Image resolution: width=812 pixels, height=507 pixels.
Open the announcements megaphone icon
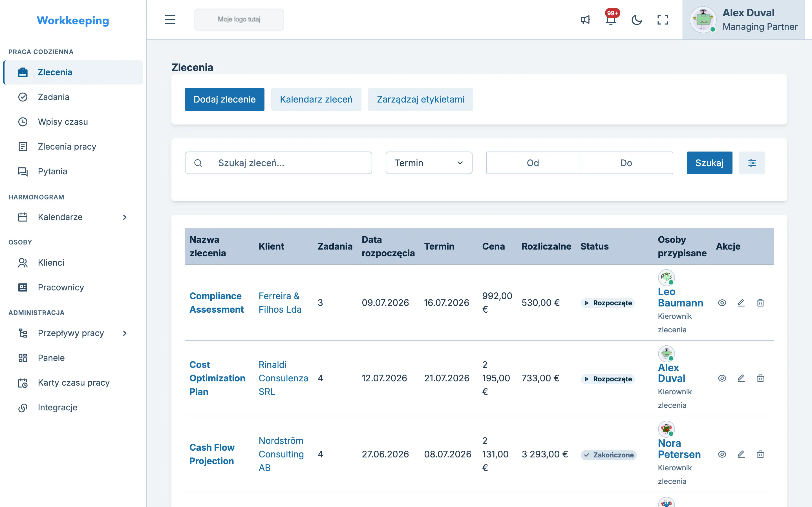[x=585, y=20]
